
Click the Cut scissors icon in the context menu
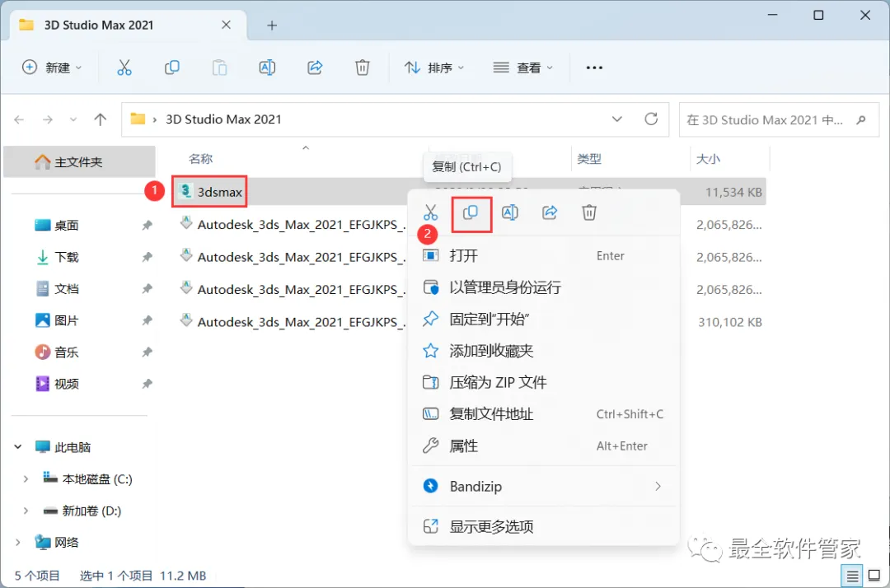(x=430, y=212)
